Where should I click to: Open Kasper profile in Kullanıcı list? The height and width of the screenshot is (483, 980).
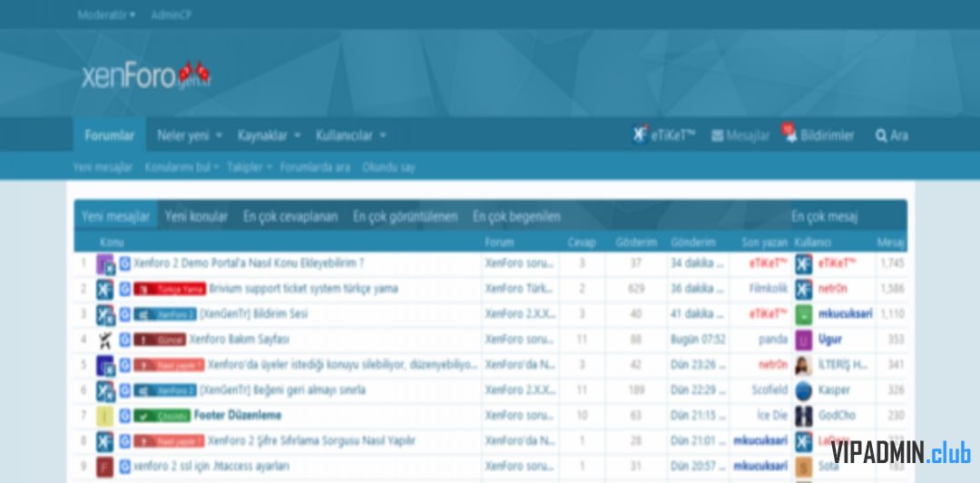[834, 389]
